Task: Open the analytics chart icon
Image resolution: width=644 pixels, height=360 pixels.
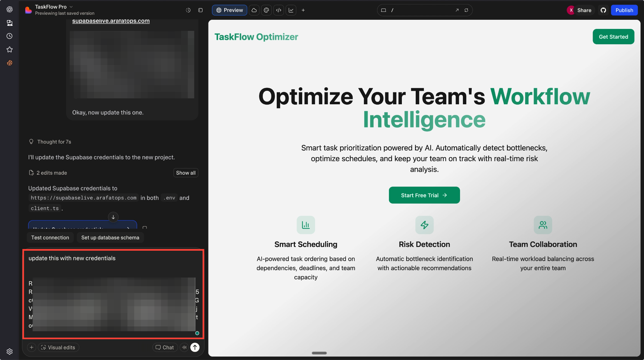Action: pyautogui.click(x=291, y=10)
